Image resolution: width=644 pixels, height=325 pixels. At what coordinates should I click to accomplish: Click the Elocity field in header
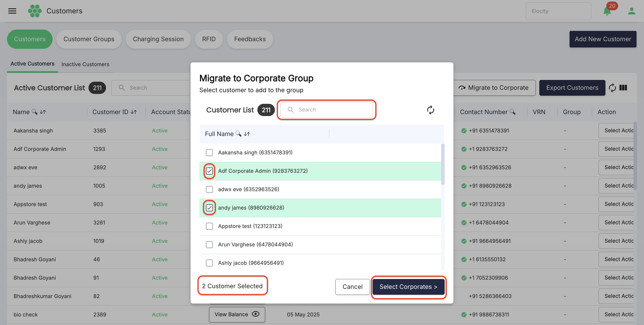click(x=558, y=11)
